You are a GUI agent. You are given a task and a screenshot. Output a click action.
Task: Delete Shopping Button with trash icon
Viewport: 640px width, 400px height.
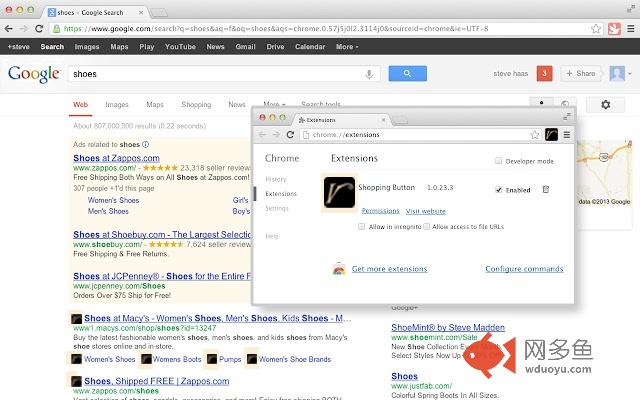[x=546, y=189]
